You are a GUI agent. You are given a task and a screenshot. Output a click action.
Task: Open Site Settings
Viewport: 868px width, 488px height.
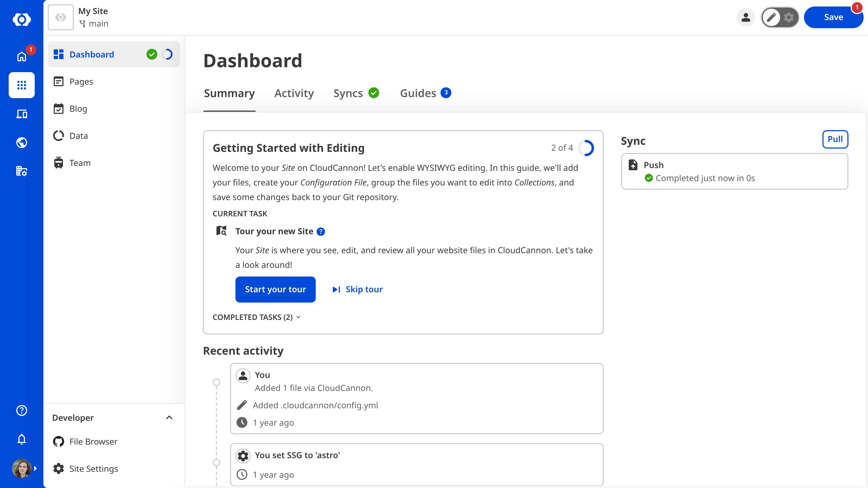tap(114, 468)
